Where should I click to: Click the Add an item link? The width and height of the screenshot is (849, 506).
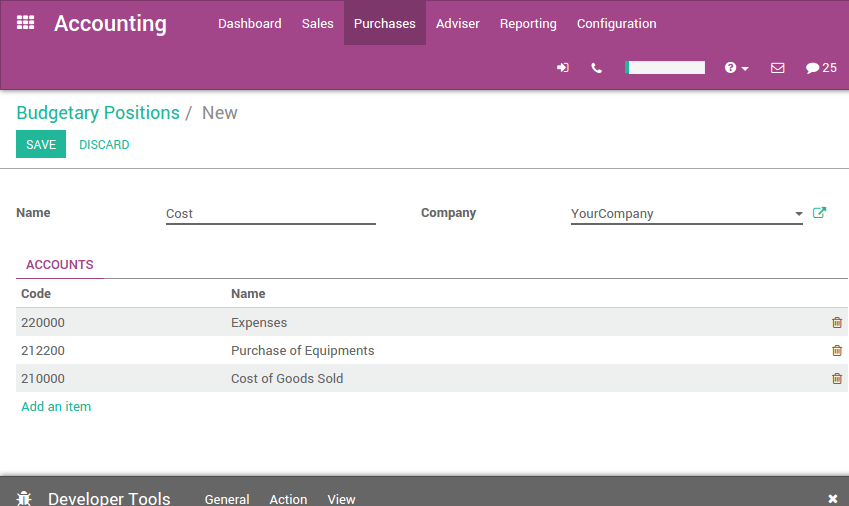(x=56, y=406)
